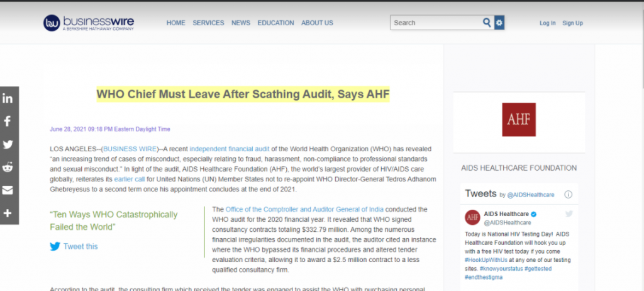Image resolution: width=644 pixels, height=291 pixels.
Task: Open the independent financial audit link
Action: click(x=229, y=149)
